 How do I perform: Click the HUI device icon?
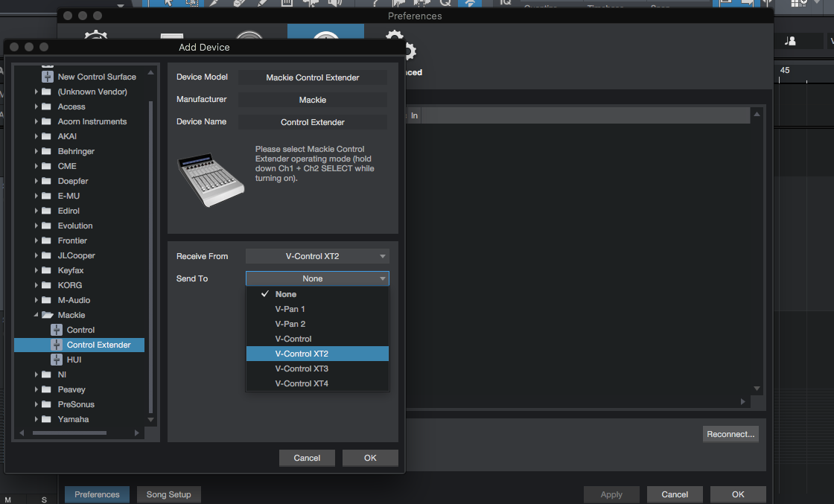(57, 360)
